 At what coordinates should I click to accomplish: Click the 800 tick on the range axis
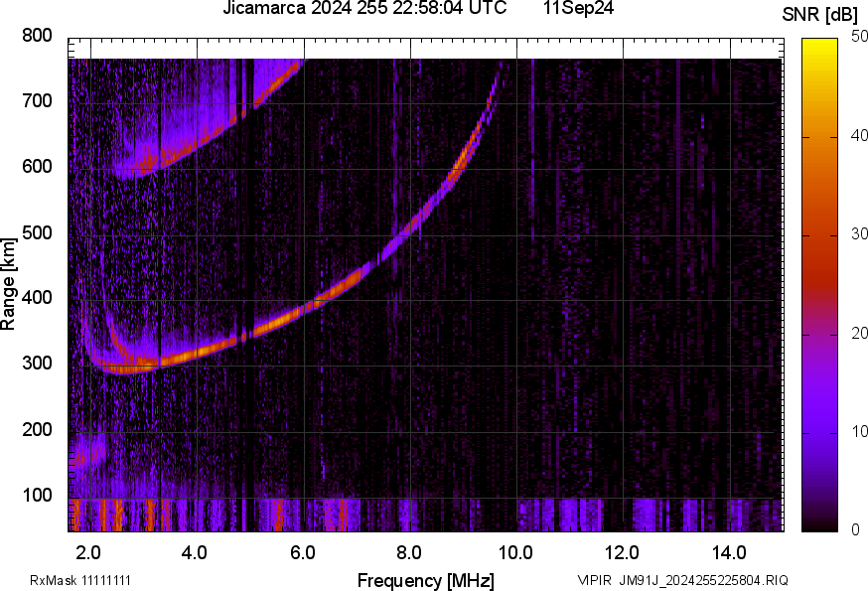(38, 37)
